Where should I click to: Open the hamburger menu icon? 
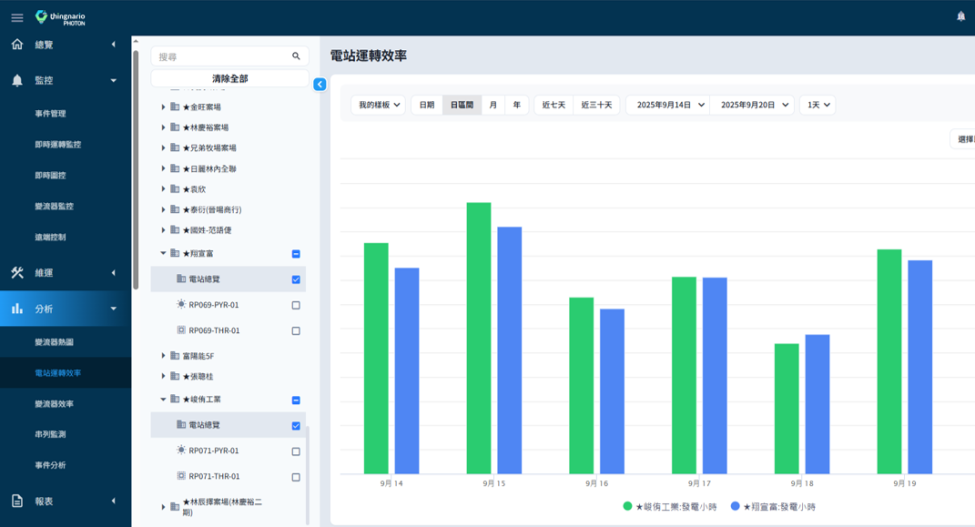point(16,17)
